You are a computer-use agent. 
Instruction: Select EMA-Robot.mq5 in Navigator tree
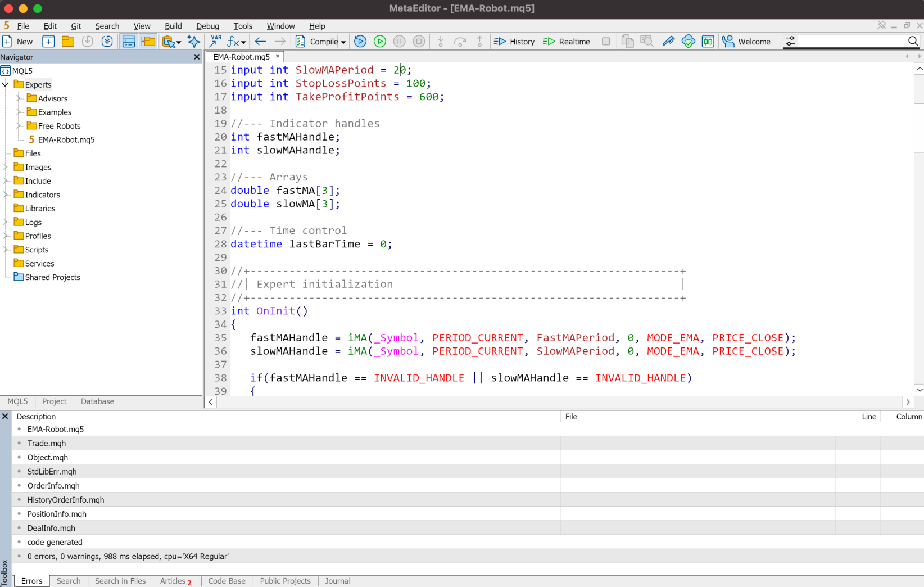coord(62,139)
